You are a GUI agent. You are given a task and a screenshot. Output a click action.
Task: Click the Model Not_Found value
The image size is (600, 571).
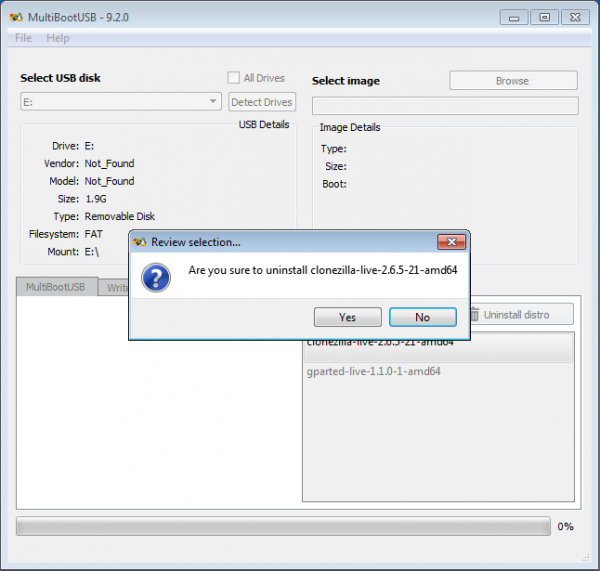click(109, 181)
